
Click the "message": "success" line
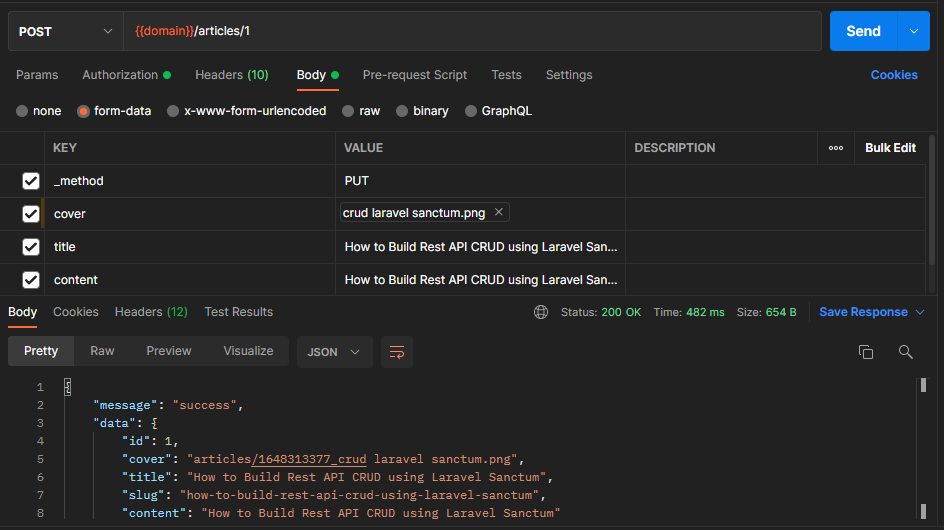tap(168, 405)
